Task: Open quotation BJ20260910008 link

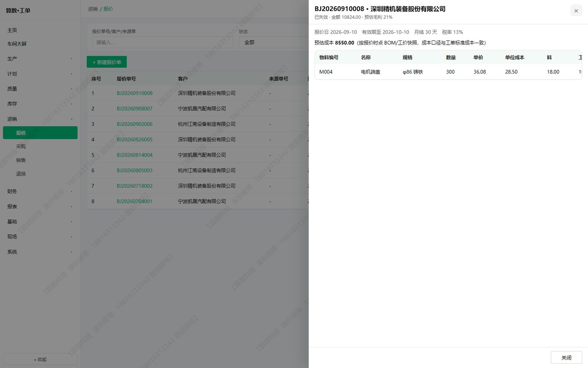Action: [134, 93]
